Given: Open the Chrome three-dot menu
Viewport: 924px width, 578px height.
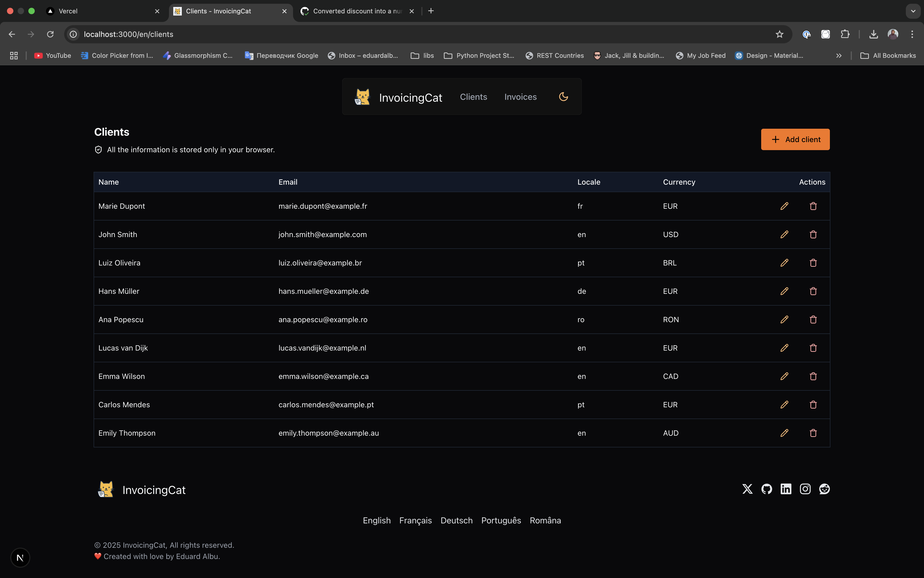Looking at the screenshot, I should pos(912,35).
